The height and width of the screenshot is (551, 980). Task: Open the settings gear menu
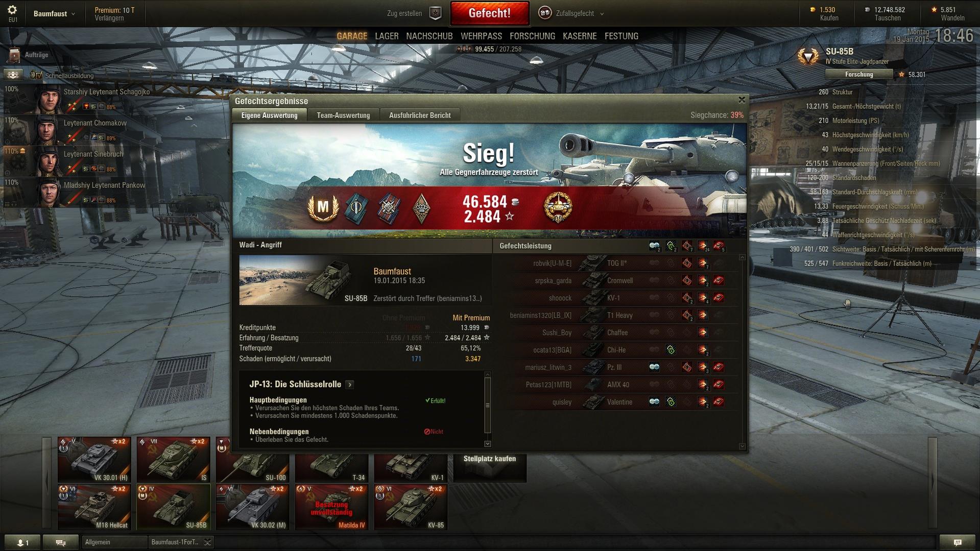12,10
